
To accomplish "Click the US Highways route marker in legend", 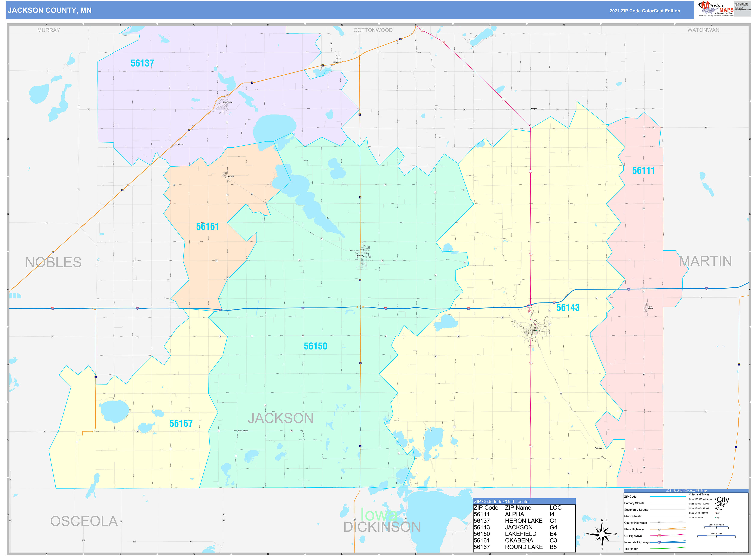I will point(659,535).
